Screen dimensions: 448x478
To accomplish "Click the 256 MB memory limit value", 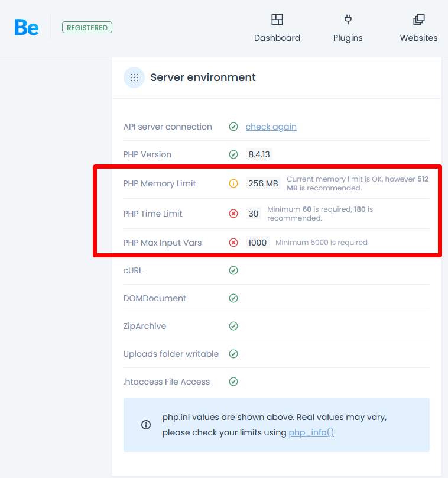I will pyautogui.click(x=263, y=183).
